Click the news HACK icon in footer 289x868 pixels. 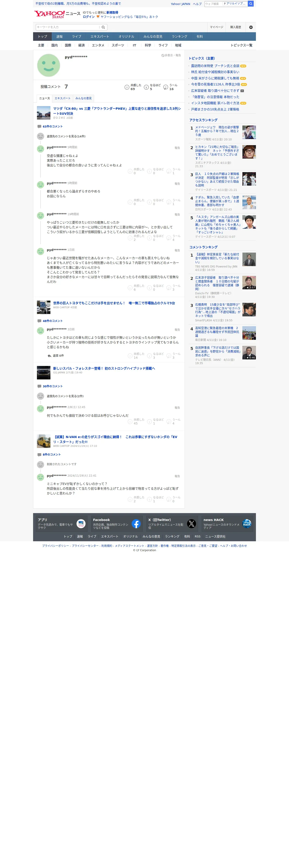coord(247,524)
